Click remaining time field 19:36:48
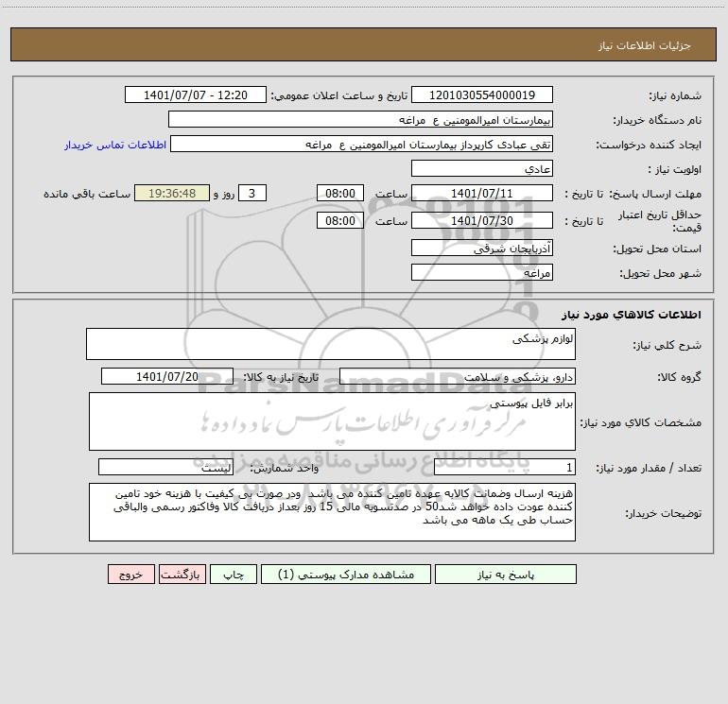The height and width of the screenshot is (704, 728). tap(172, 193)
